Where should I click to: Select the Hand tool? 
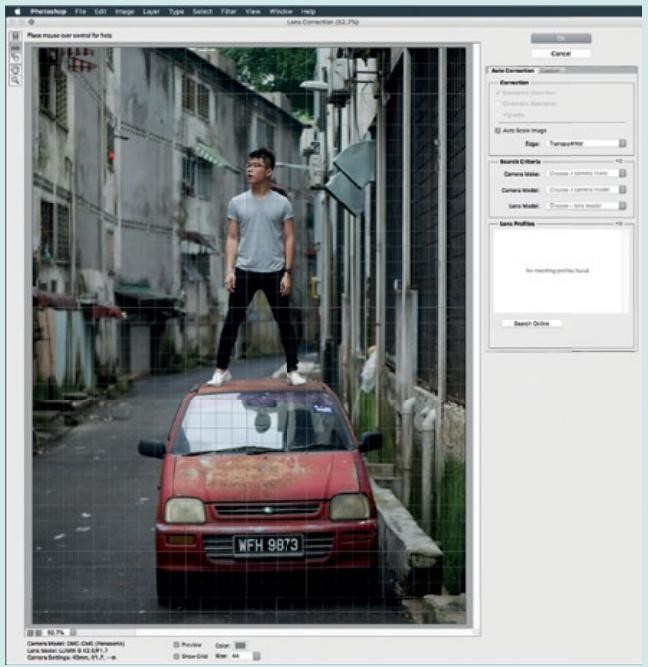pyautogui.click(x=15, y=69)
